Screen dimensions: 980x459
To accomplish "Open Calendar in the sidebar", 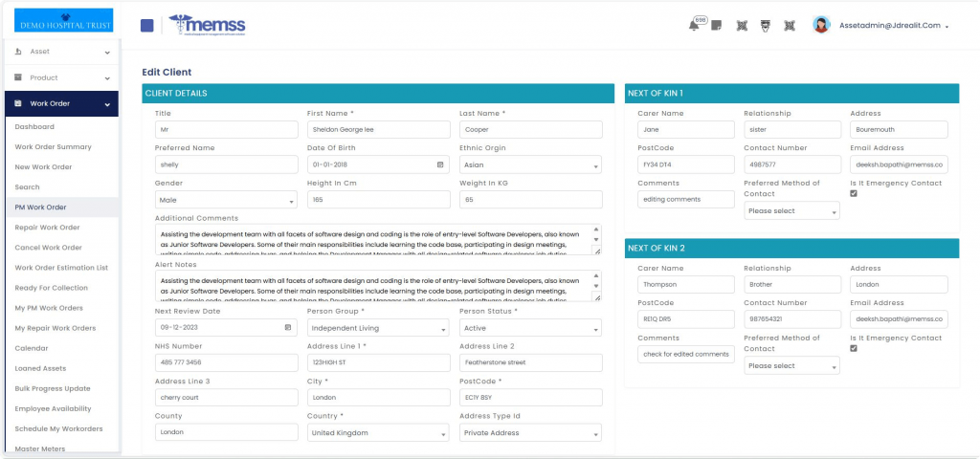I will (32, 348).
